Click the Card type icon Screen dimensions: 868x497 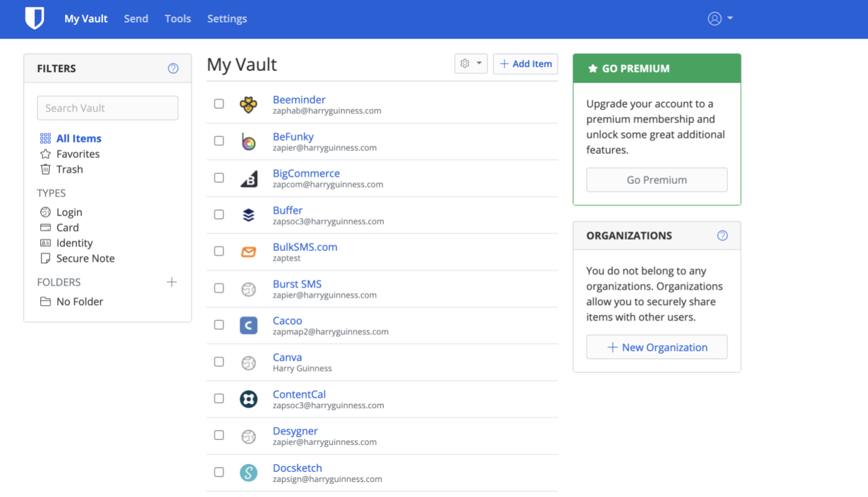[x=45, y=227]
